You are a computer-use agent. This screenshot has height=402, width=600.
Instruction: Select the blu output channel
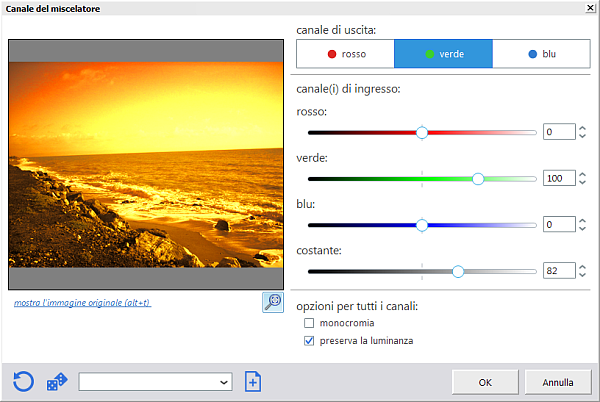coord(541,53)
